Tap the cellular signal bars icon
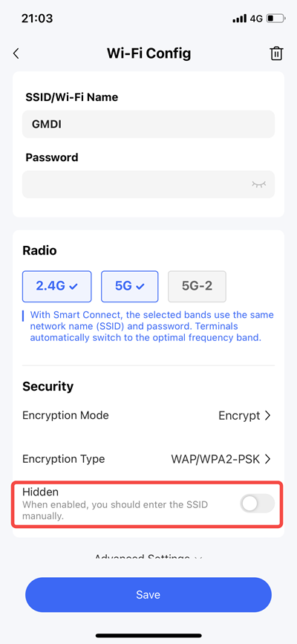The image size is (297, 644). pos(240,19)
